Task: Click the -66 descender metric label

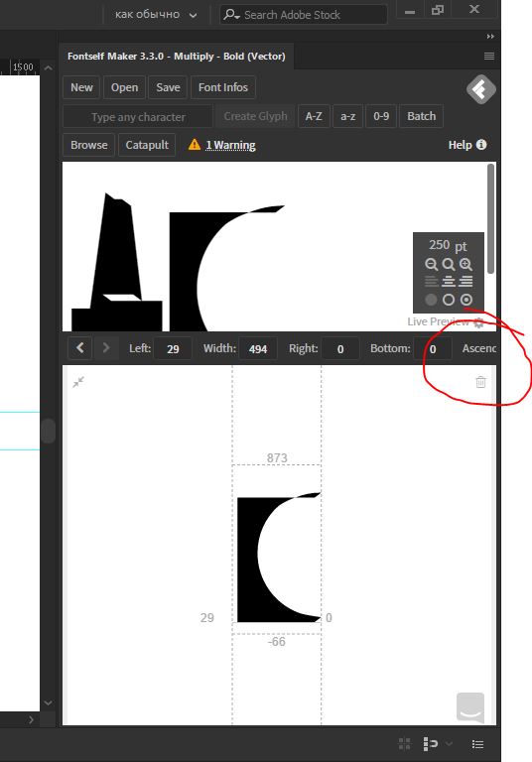Action: 276,642
